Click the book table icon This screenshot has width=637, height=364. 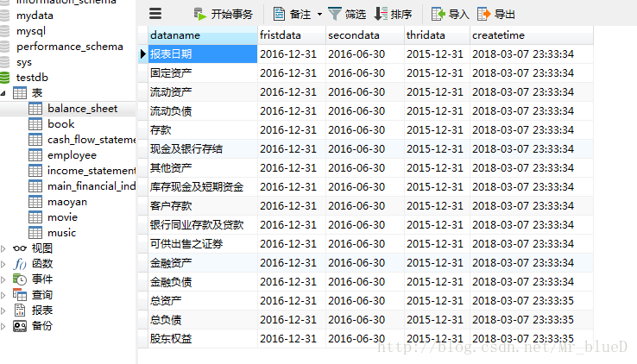tap(35, 123)
